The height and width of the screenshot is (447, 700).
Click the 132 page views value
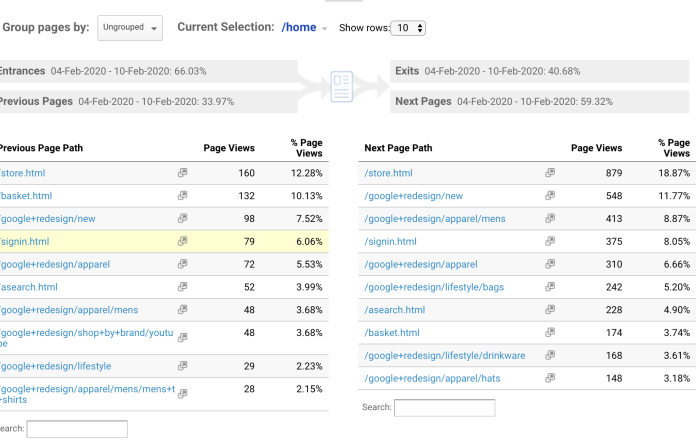246,196
